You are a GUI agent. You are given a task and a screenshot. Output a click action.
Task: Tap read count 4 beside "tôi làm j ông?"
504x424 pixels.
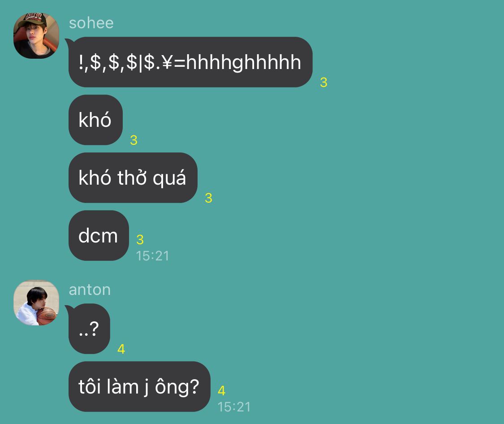[x=221, y=391]
